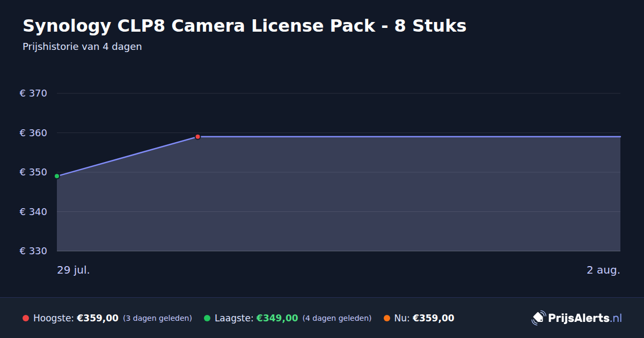Image resolution: width=644 pixels, height=338 pixels.
Task: Click the current €359,00 Nu price value
Action: 433,318
